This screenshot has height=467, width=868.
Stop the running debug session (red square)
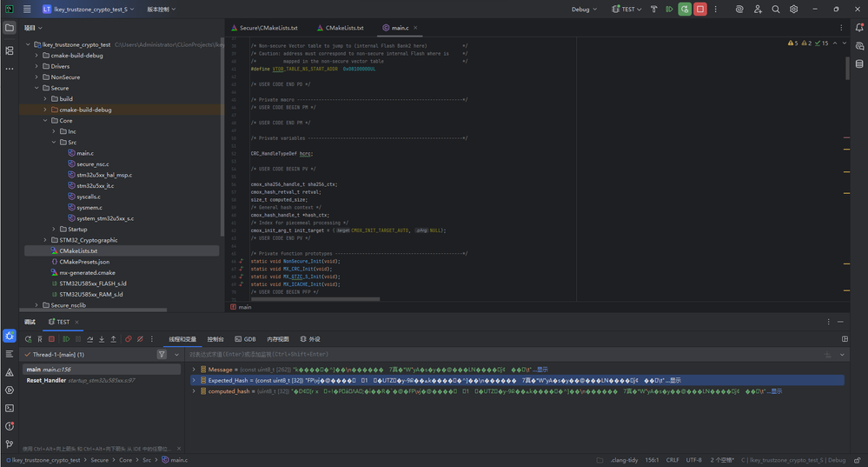(699, 10)
